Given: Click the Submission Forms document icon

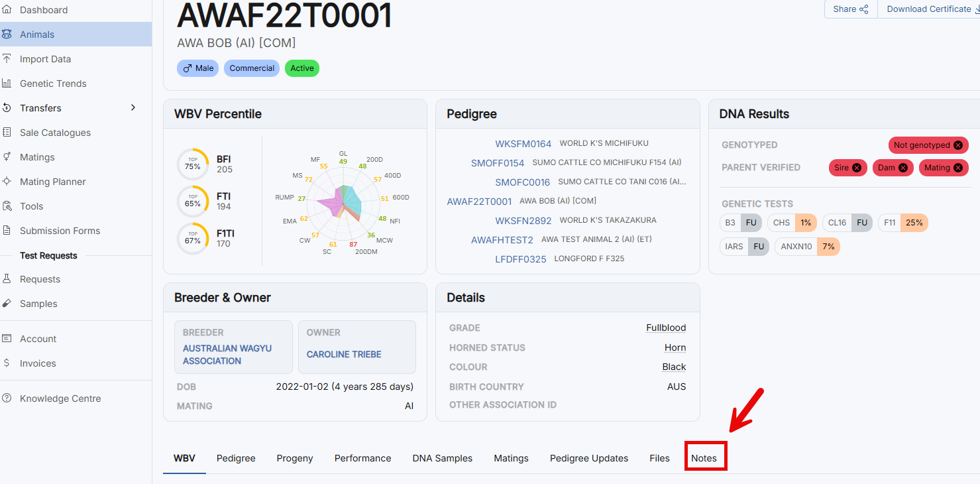Looking at the screenshot, I should point(7,231).
